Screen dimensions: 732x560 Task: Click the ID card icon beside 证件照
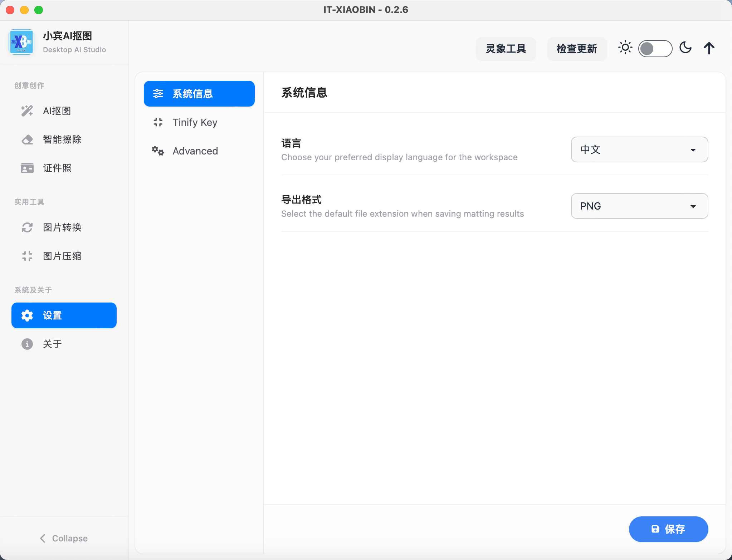point(27,168)
